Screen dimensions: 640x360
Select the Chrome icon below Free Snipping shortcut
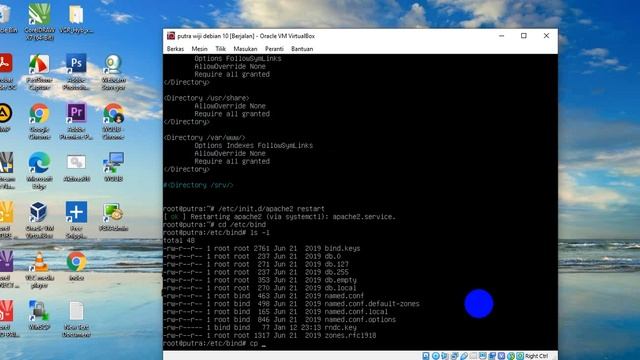(76, 266)
